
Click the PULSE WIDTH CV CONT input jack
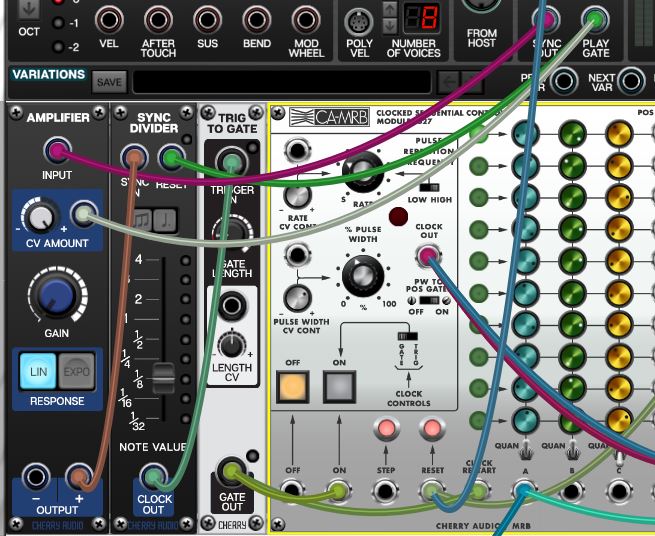point(297,254)
